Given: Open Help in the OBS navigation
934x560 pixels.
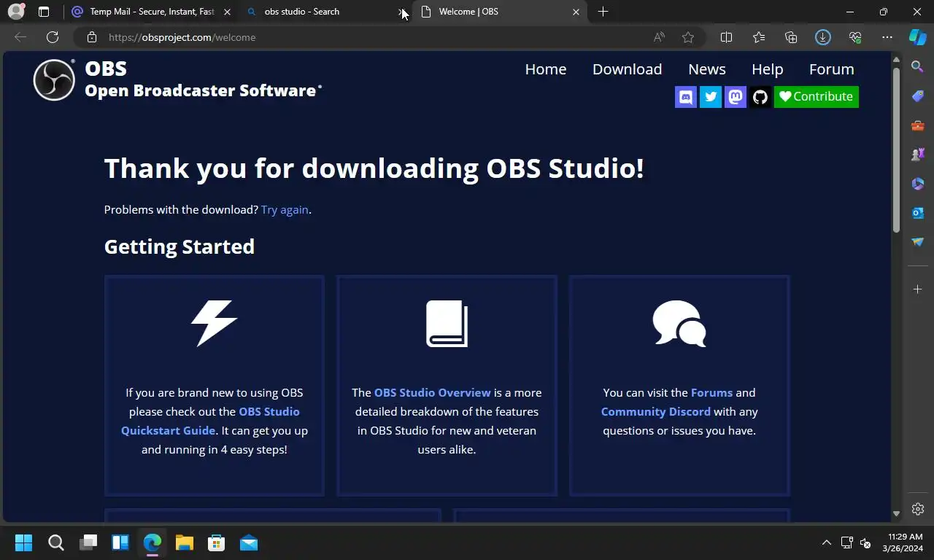Looking at the screenshot, I should coord(768,69).
